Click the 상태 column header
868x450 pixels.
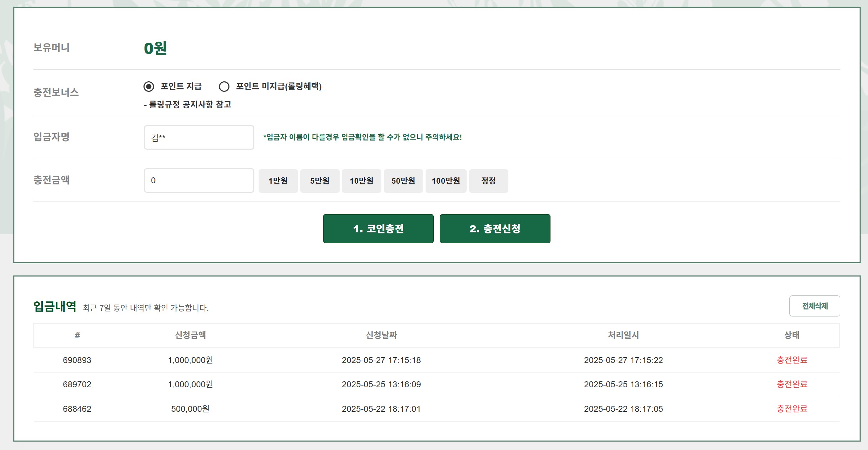coord(792,335)
